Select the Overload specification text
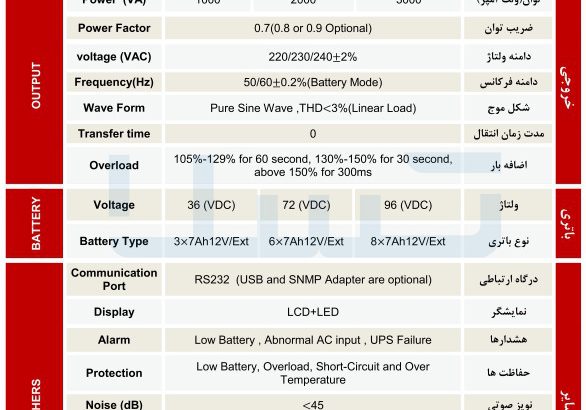 313,166
